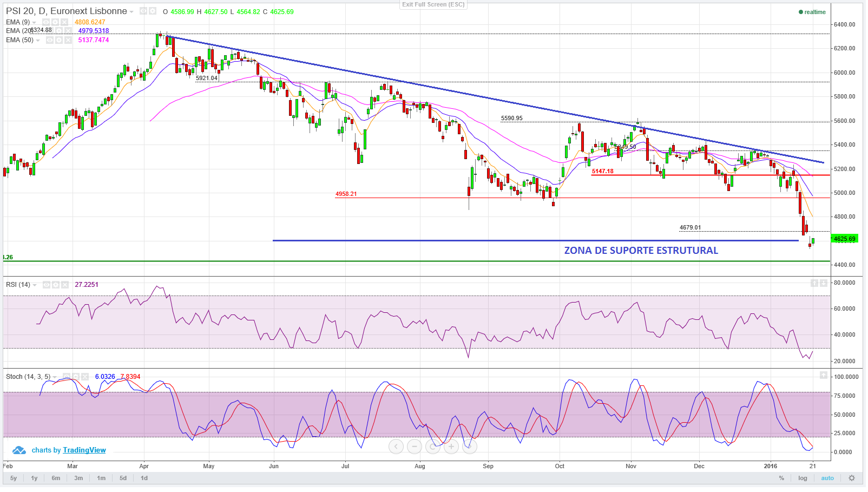Reset the chart view with the circular button
The width and height of the screenshot is (868, 492).
pyautogui.click(x=433, y=447)
